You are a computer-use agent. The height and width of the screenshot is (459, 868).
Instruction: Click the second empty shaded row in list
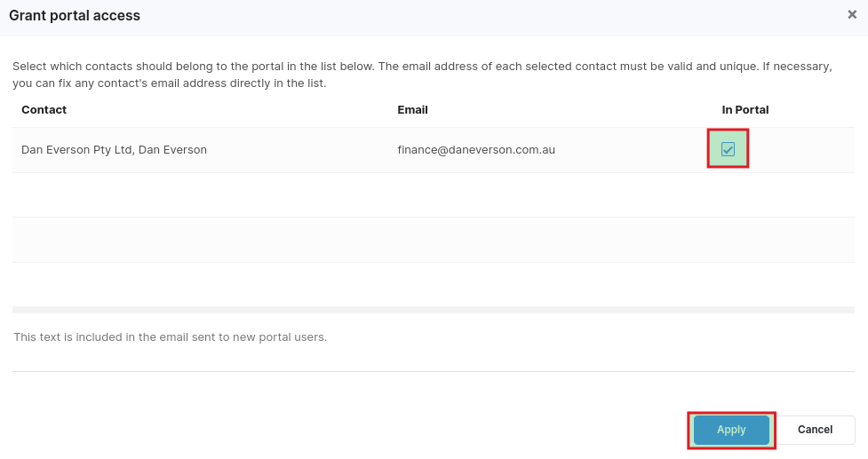434,240
